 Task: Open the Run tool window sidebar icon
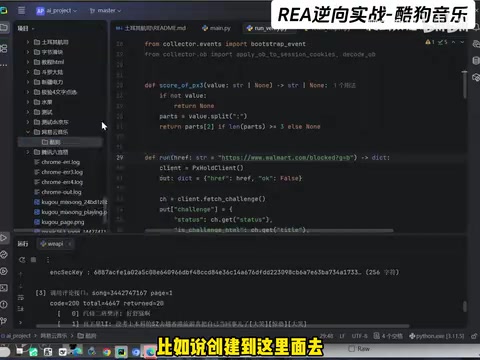(4, 238)
